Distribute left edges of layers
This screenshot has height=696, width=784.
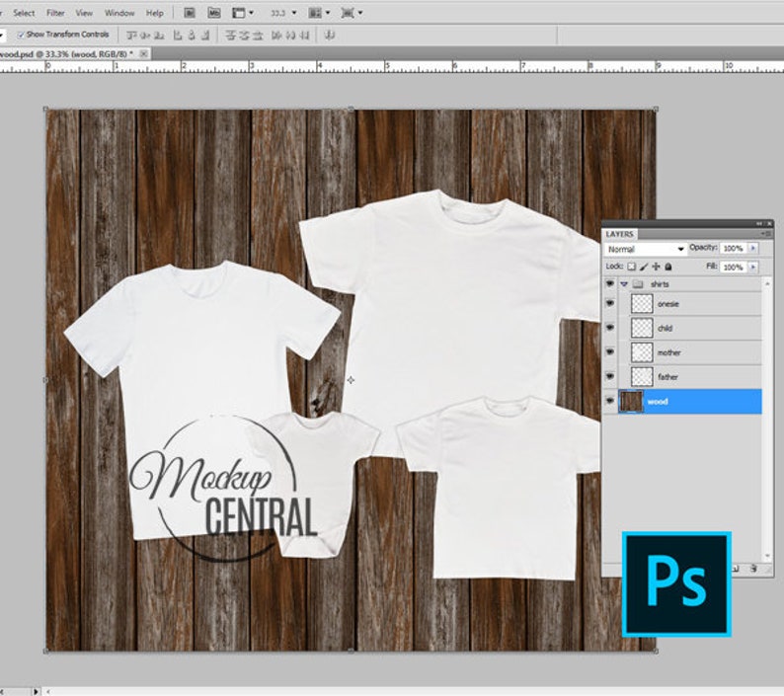276,35
